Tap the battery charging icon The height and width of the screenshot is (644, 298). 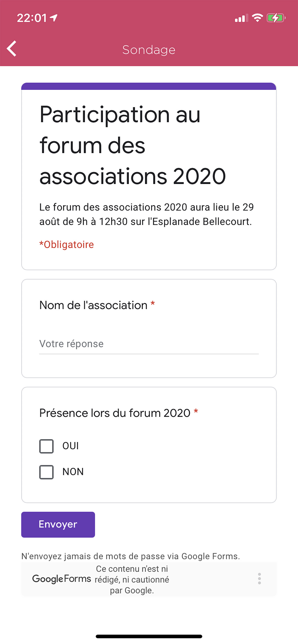(x=276, y=18)
